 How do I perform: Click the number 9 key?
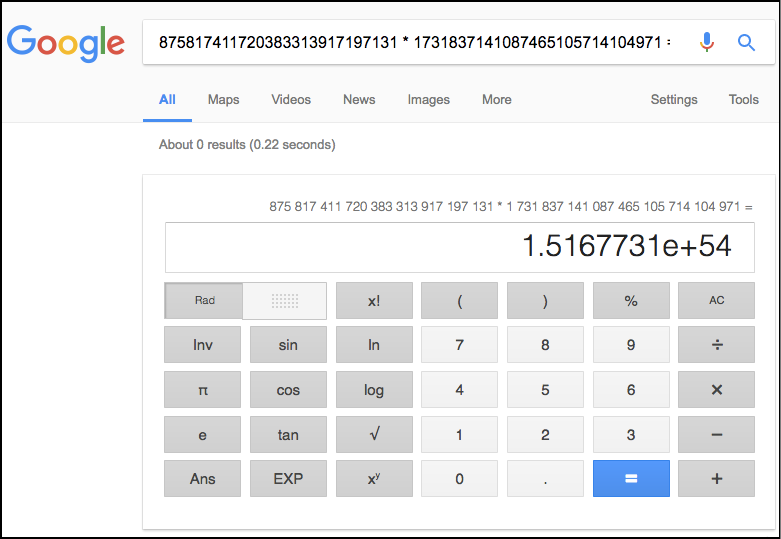pyautogui.click(x=631, y=345)
